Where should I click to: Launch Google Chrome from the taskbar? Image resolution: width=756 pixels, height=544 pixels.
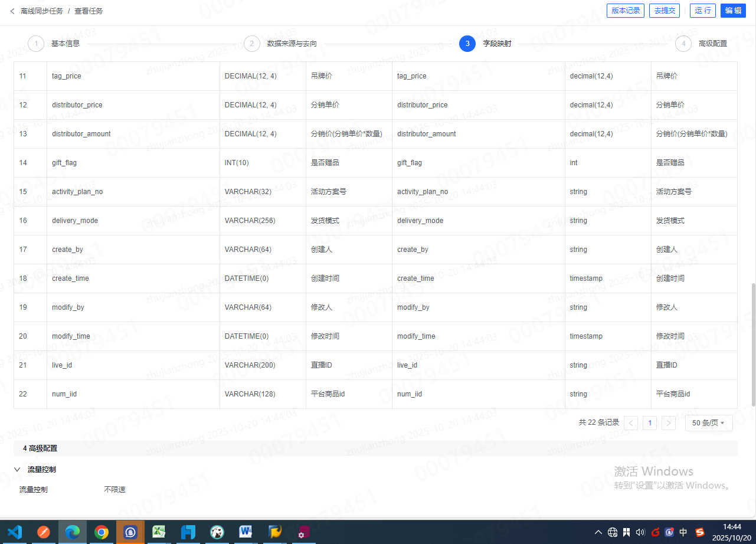(x=102, y=532)
